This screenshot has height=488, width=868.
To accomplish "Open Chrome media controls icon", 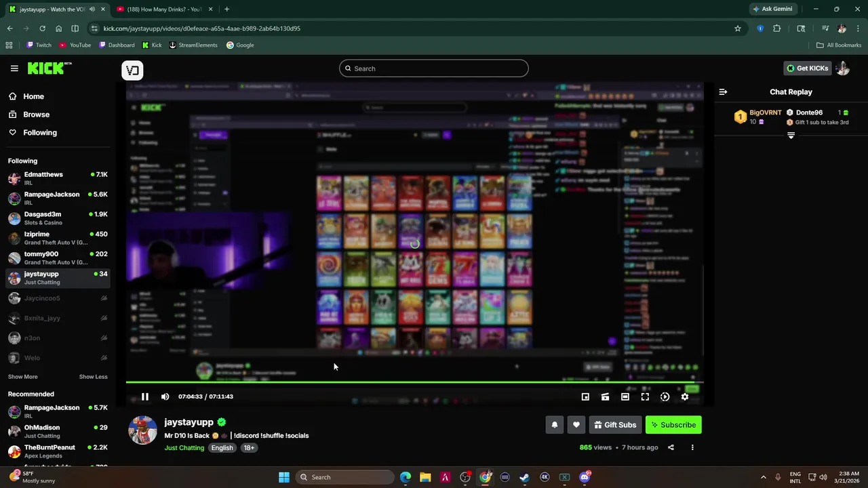I will point(825,28).
